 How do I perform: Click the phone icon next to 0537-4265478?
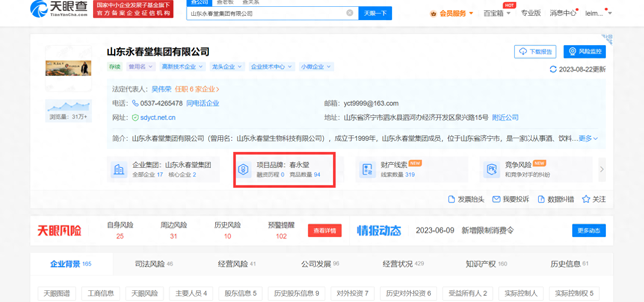point(135,103)
